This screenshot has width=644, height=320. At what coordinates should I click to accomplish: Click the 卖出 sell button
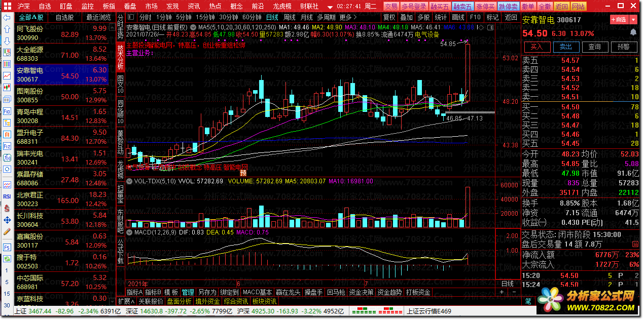coord(565,47)
